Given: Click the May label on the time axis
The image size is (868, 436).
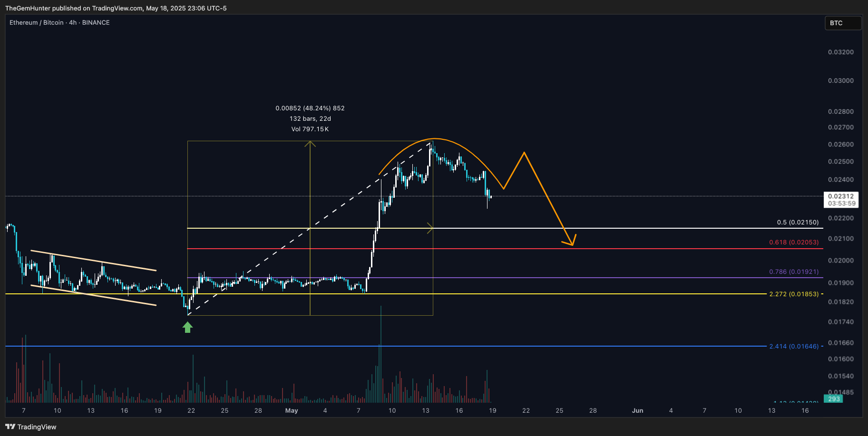Looking at the screenshot, I should (x=292, y=410).
